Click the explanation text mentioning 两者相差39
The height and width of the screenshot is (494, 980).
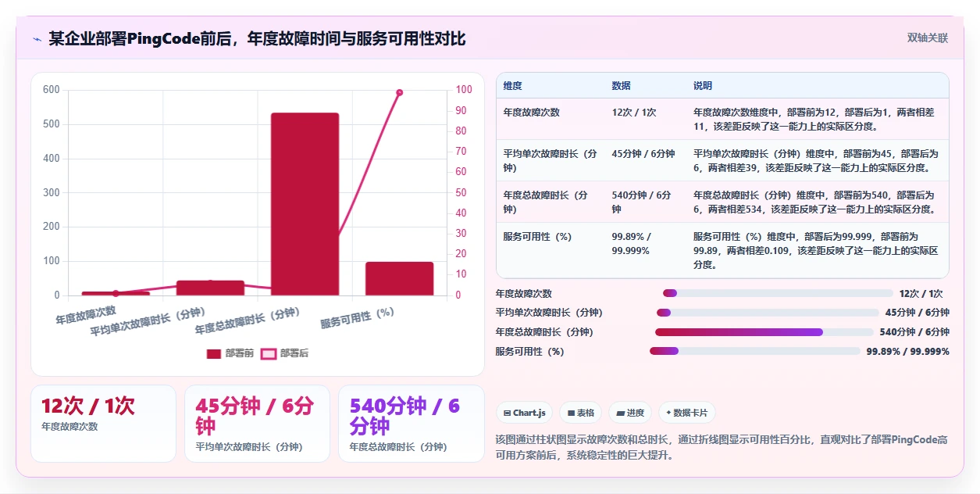click(816, 160)
